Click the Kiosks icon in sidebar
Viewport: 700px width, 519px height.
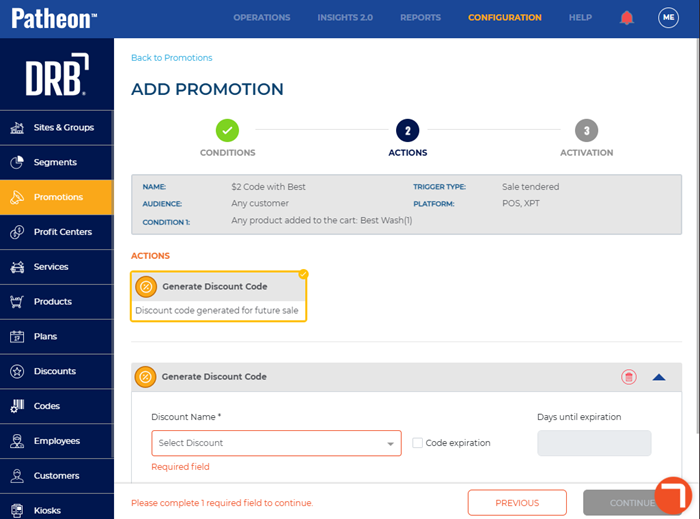pos(17,511)
